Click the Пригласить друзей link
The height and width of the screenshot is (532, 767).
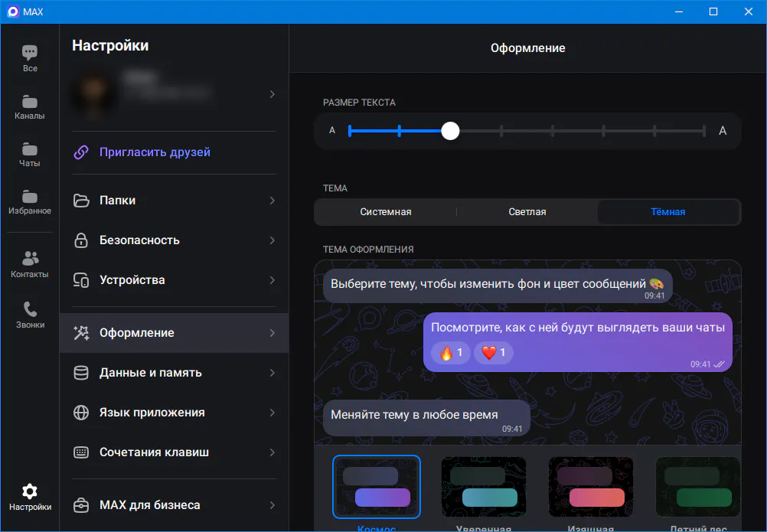(155, 152)
